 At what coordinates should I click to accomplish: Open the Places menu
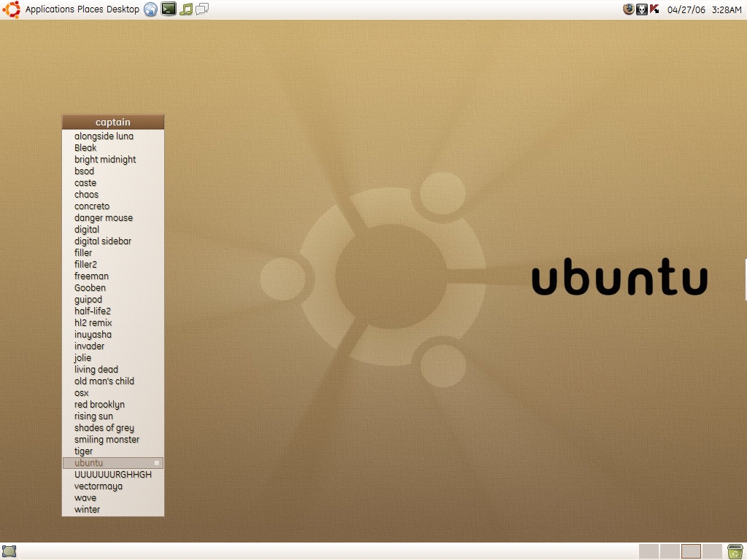click(90, 9)
